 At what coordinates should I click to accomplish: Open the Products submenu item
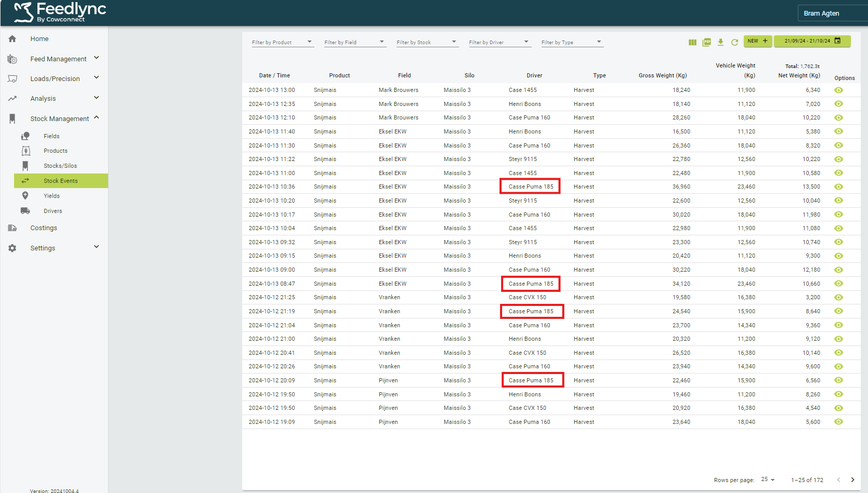coord(56,151)
